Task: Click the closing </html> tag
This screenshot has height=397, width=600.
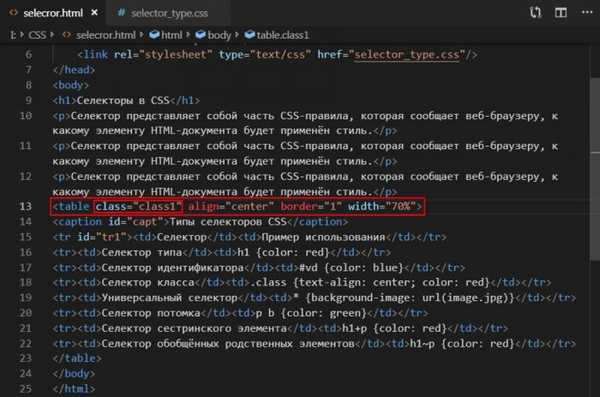Action: [74, 389]
